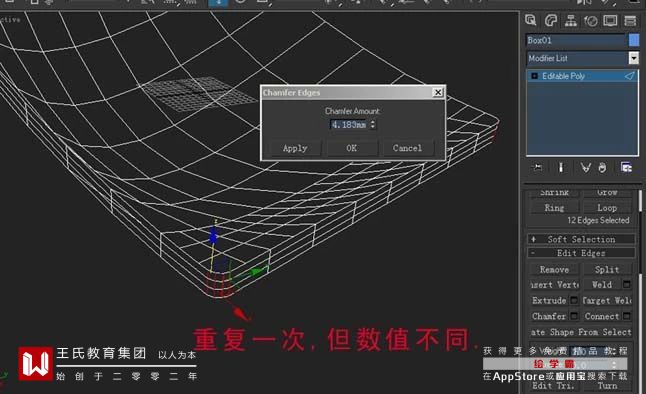This screenshot has width=646, height=394.
Task: Toggle Show End Result icon
Action: [x=561, y=167]
